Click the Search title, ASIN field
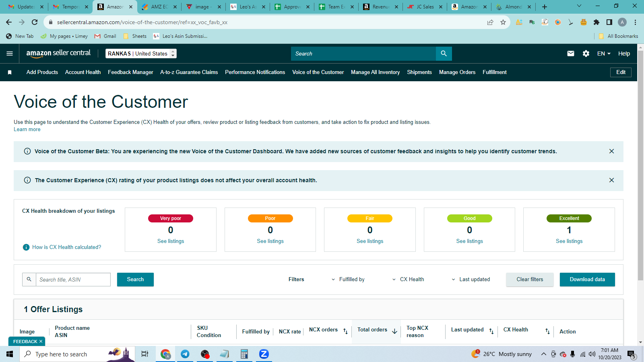 (73, 280)
